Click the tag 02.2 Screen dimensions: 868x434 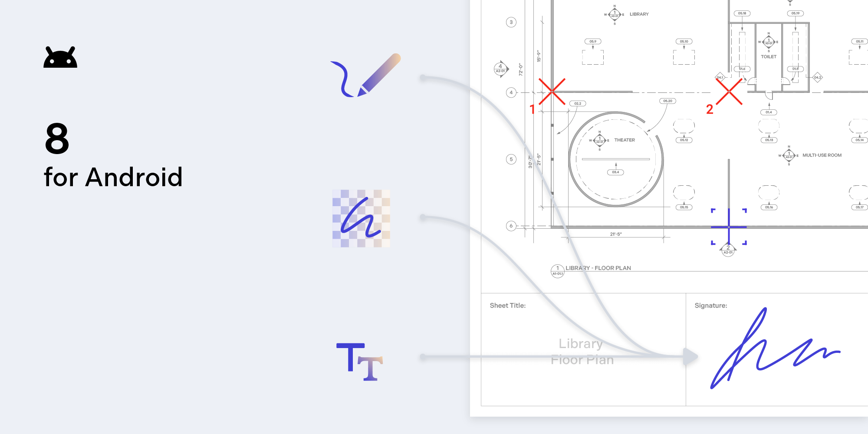point(578,104)
